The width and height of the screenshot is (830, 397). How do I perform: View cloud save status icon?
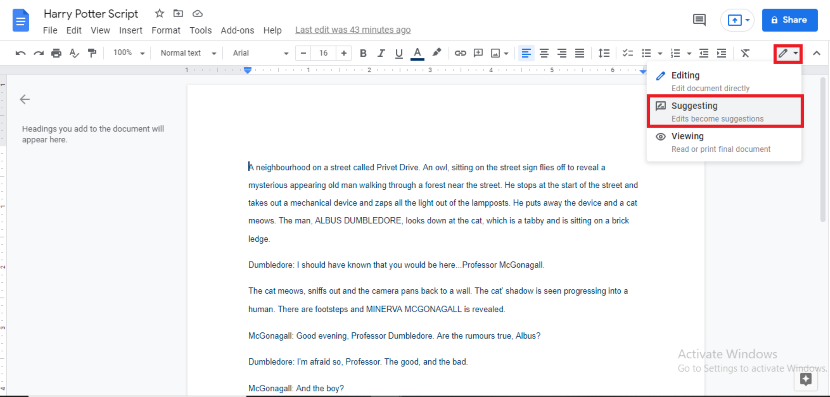pyautogui.click(x=197, y=13)
